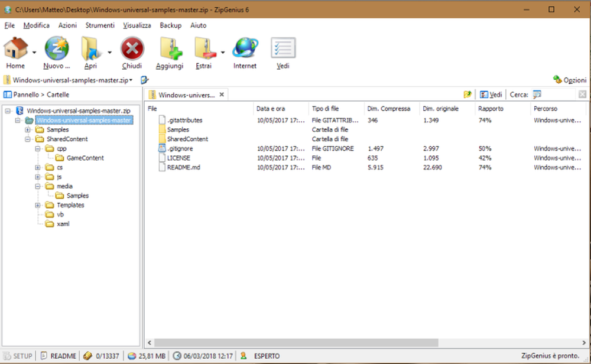Open the Visualizza menu
591x364 pixels.
click(137, 25)
